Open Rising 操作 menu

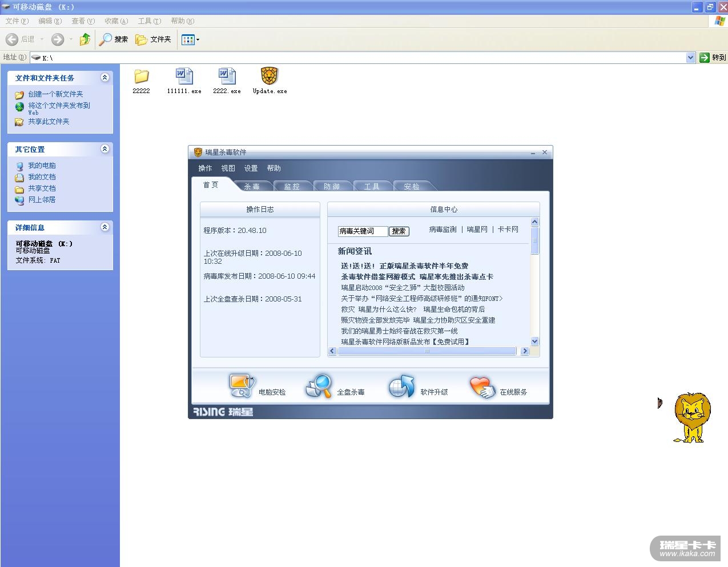(x=205, y=168)
